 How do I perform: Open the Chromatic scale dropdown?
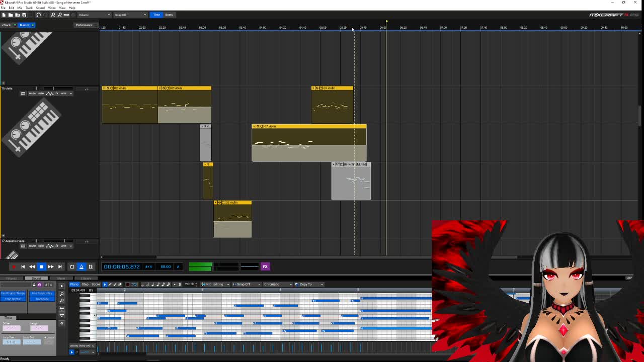tap(278, 285)
